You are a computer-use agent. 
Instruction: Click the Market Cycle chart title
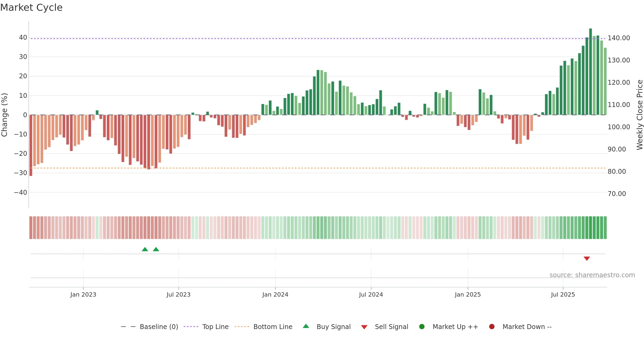click(x=31, y=8)
